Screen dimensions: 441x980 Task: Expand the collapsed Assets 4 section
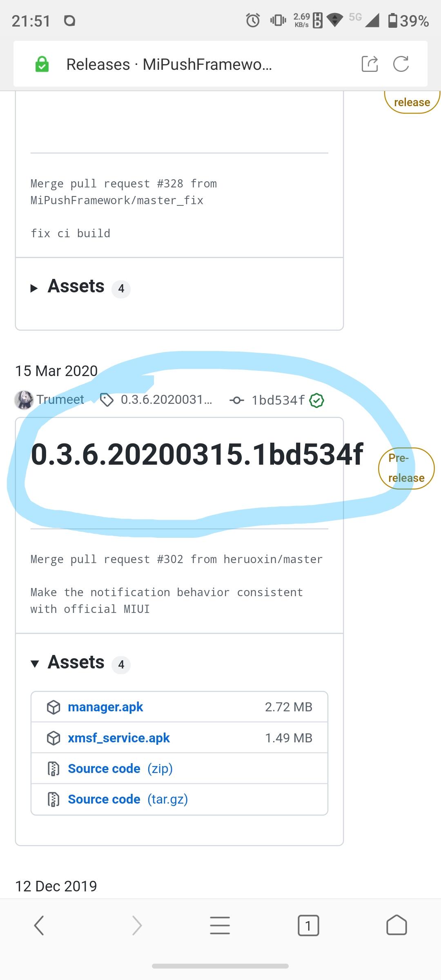80,287
